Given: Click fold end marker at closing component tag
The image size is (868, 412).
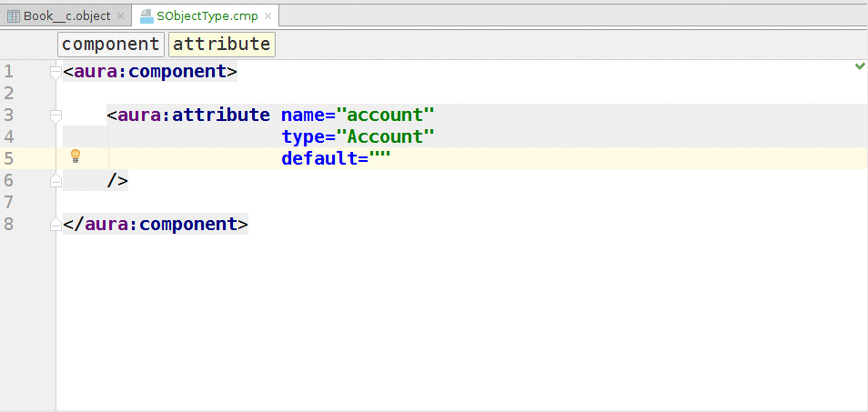Looking at the screenshot, I should pyautogui.click(x=56, y=224).
